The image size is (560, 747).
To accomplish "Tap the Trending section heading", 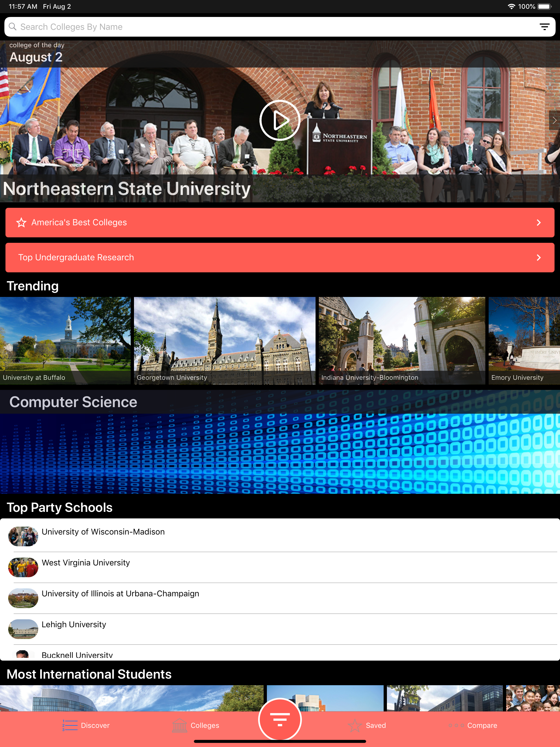I will [x=33, y=286].
